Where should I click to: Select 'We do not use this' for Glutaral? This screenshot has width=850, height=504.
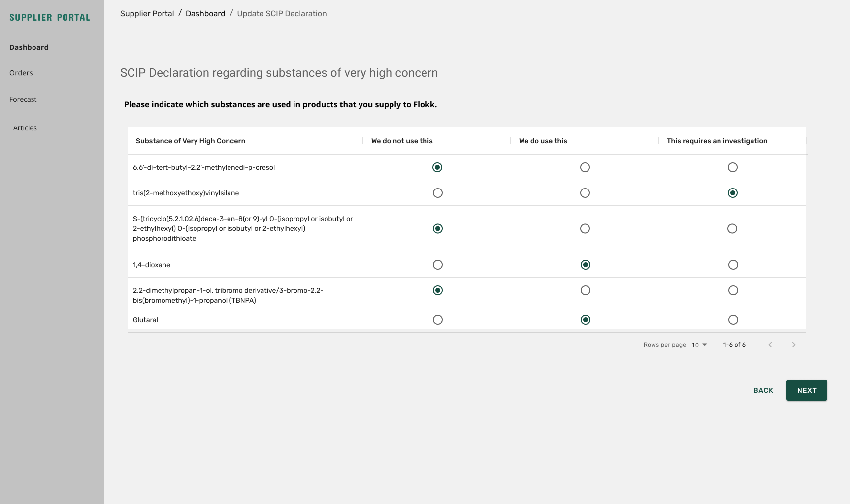pyautogui.click(x=437, y=320)
